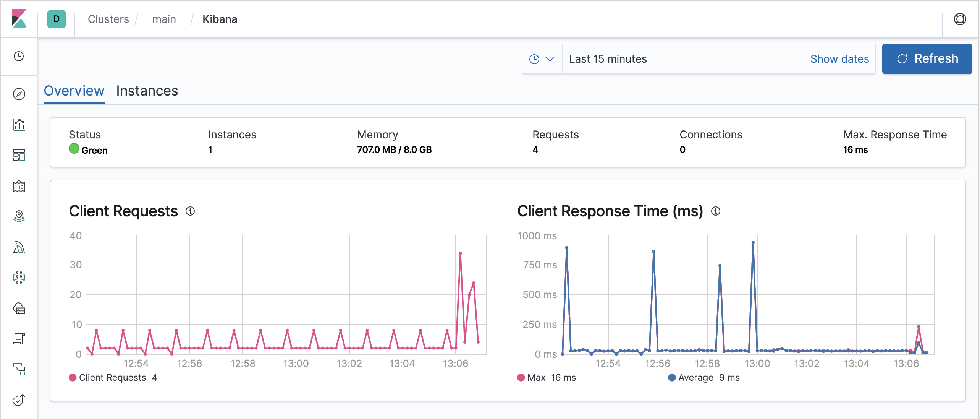Switch to the Instances tab
This screenshot has height=419, width=980.
[x=147, y=91]
